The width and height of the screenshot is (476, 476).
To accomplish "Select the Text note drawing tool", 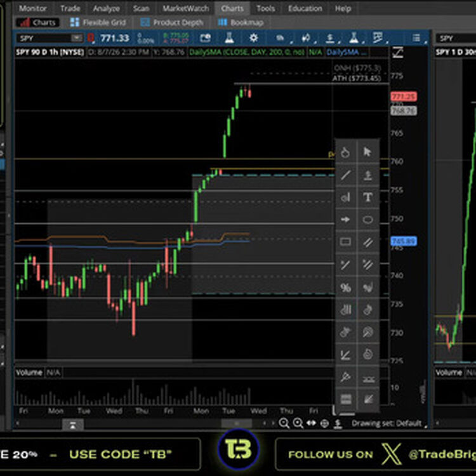I will [x=367, y=197].
